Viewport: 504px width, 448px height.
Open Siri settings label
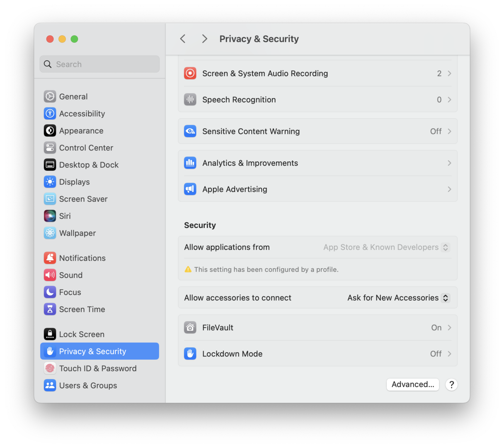(65, 216)
